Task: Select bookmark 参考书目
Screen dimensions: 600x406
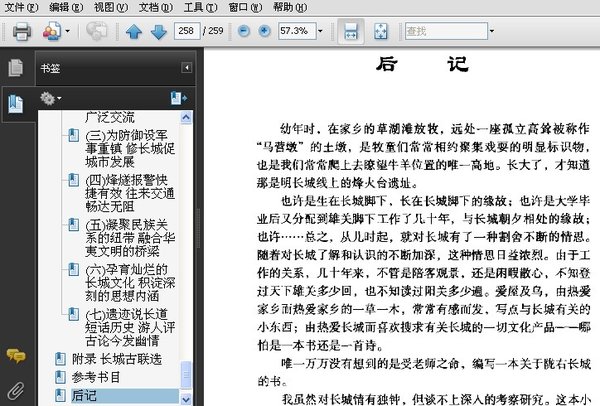Action: pos(96,377)
